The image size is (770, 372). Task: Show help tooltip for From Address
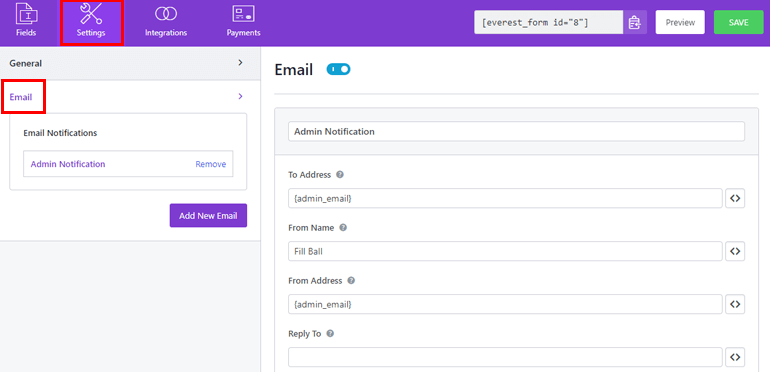pos(351,281)
